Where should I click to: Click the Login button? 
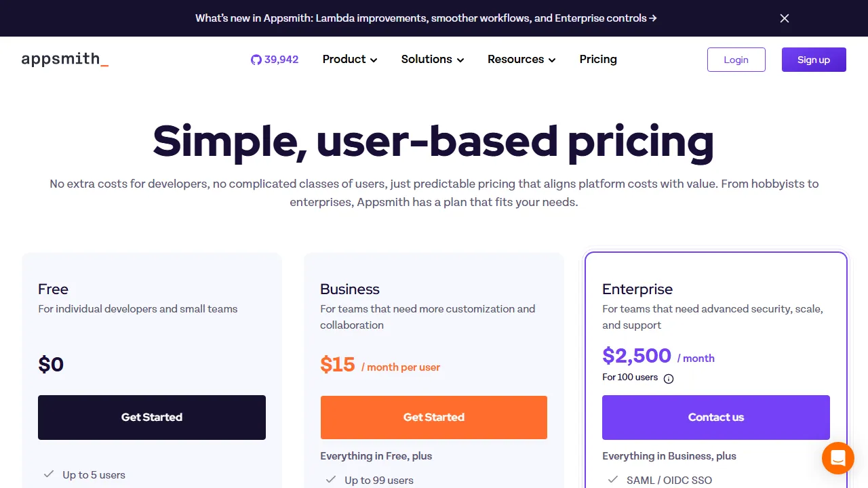pyautogui.click(x=736, y=60)
